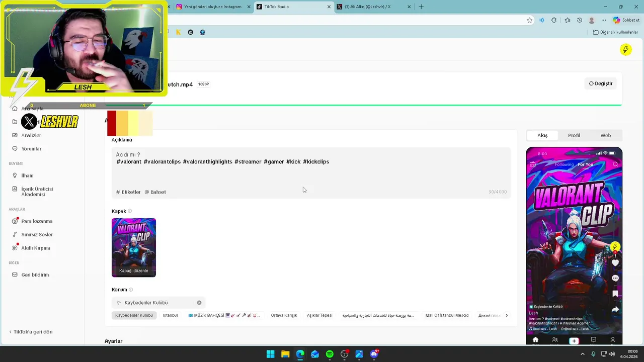Select Mall Of Istanbul Mescid chip
The height and width of the screenshot is (362, 644).
[x=447, y=315]
